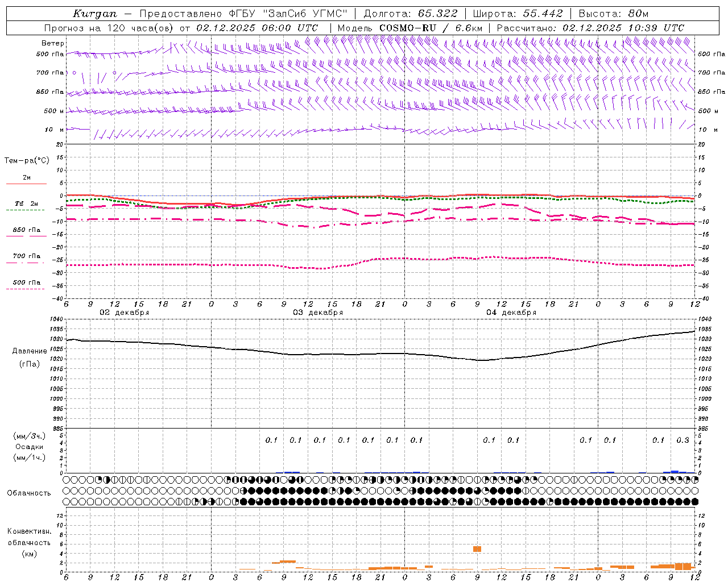Screen dimensions: 728x582
Task: Click the "10 м" wind level label on left axis
Action: (54, 130)
